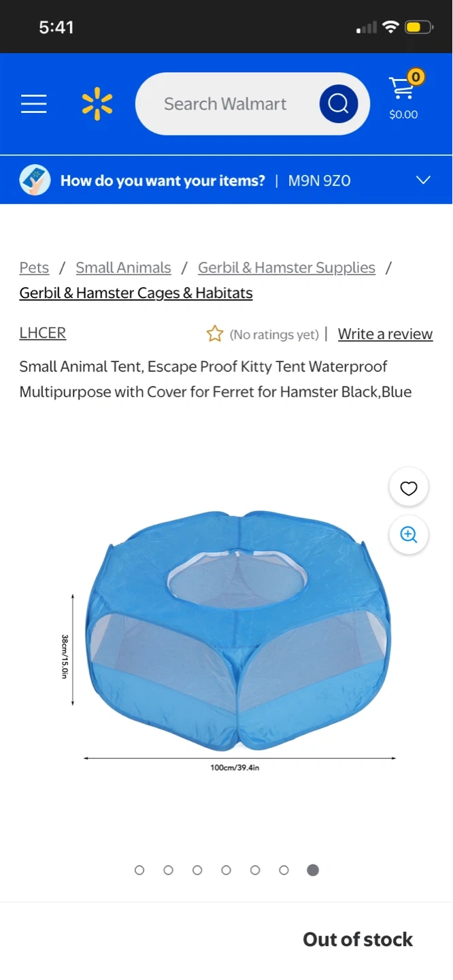Open the hamburger navigation menu
The height and width of the screenshot is (980, 453).
33,104
